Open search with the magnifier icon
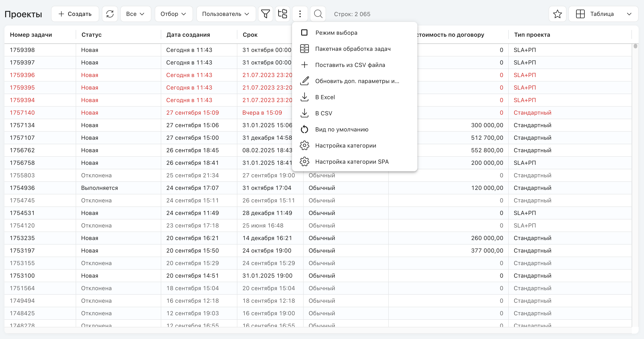Screen dimensions: 644x339 318,14
